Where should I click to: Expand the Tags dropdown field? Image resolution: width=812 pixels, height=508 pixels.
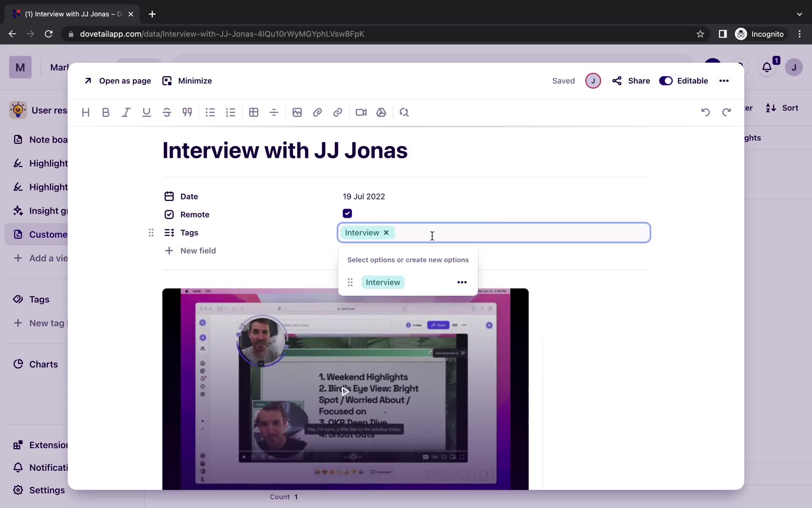pos(494,232)
